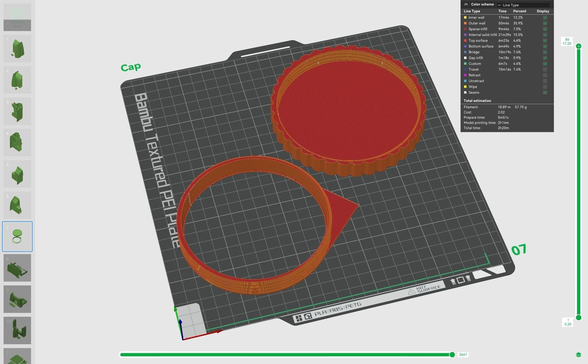Click the bottom handle of vertical layer slider
Image resolution: width=588 pixels, height=364 pixels.
click(x=579, y=318)
